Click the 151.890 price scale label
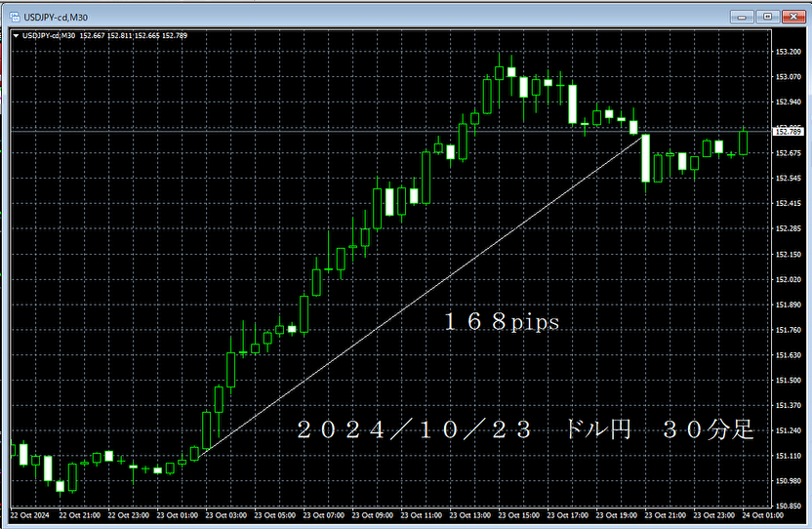The height and width of the screenshot is (529, 812). pos(789,305)
